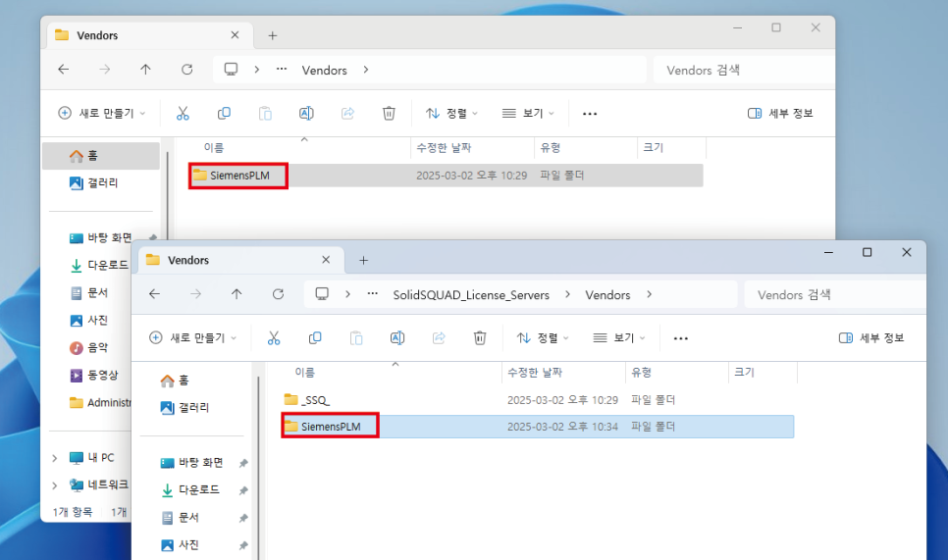
Task: Click Paste icon in back Vendors window
Action: click(x=265, y=114)
